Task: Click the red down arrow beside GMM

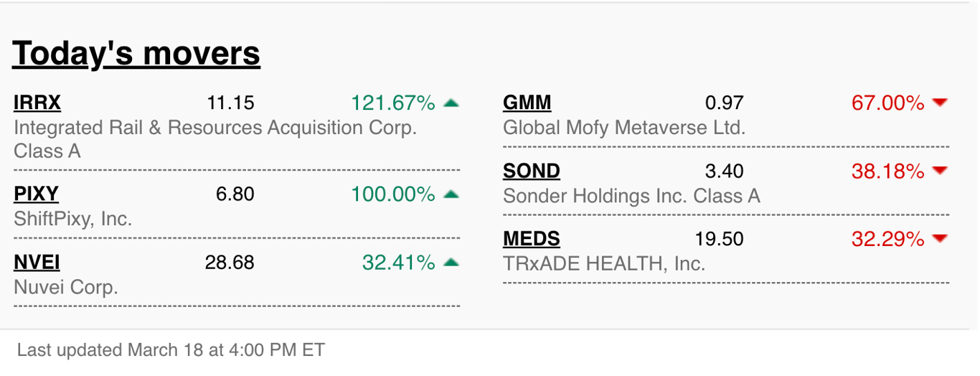Action: point(940,103)
